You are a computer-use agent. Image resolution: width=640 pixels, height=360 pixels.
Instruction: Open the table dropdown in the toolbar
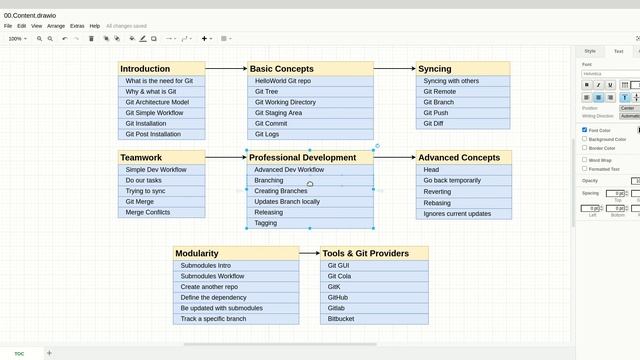226,38
